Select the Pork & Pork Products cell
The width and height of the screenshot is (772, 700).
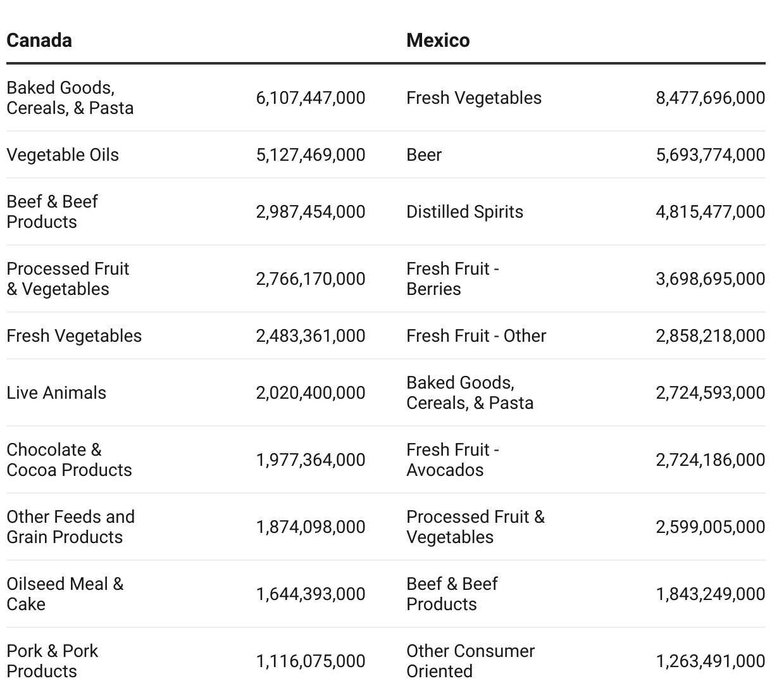click(52, 661)
